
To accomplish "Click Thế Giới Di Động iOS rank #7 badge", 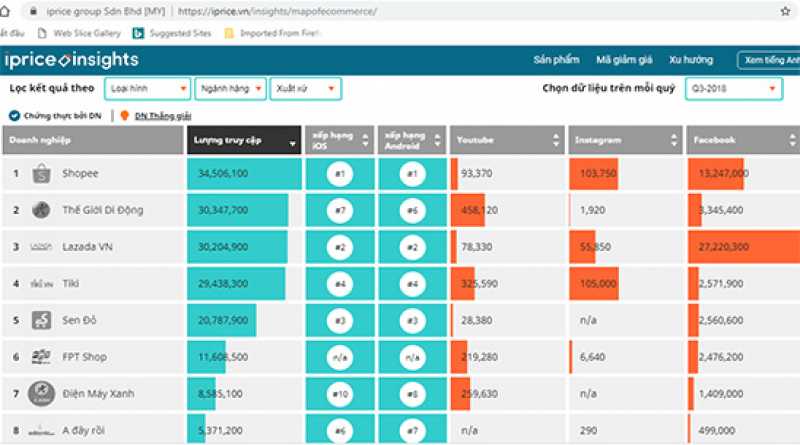I will (x=340, y=210).
